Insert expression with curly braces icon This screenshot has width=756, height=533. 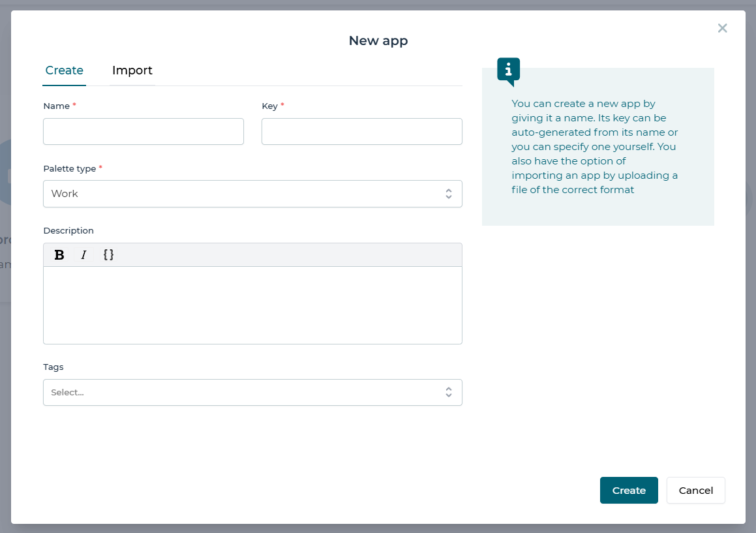coord(108,255)
